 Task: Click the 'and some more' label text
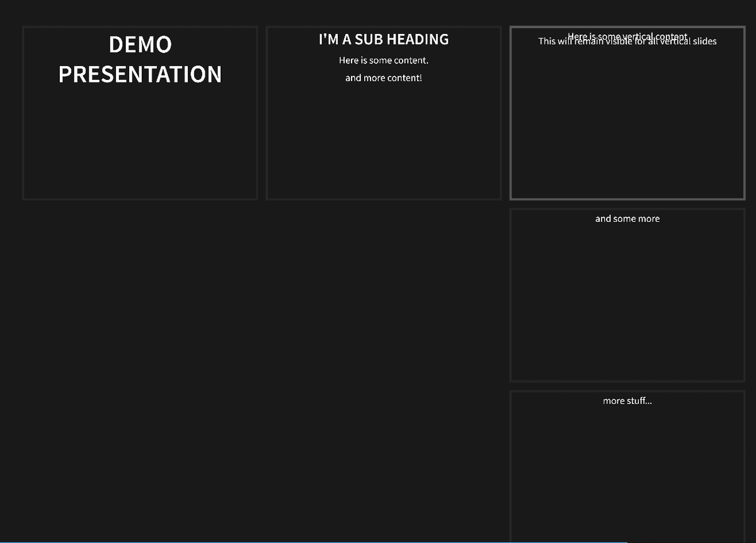tap(627, 219)
